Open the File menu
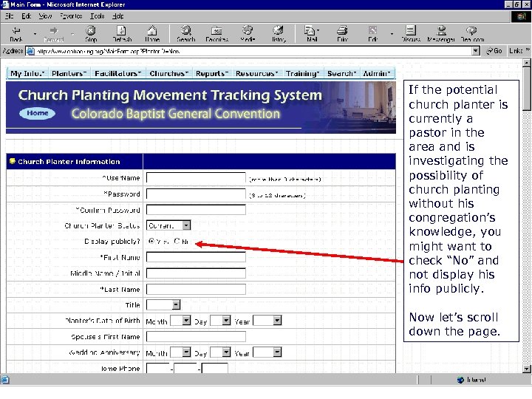 coord(9,16)
